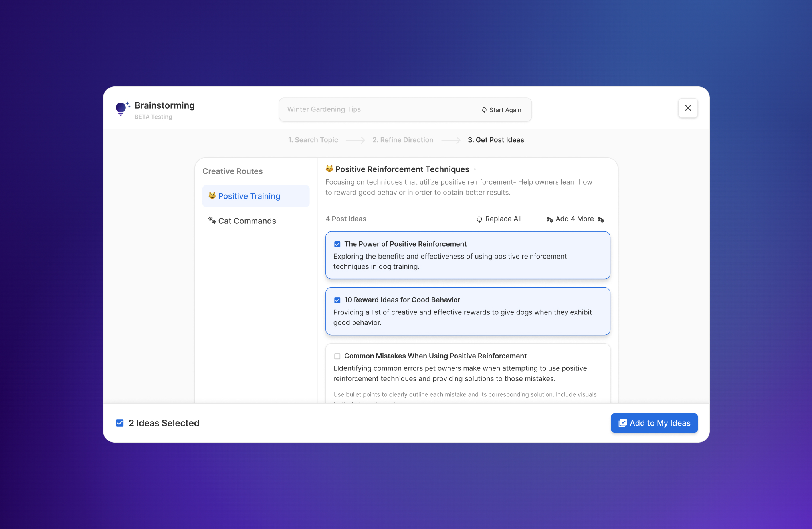Close the Brainstorming dialog with X

[688, 108]
